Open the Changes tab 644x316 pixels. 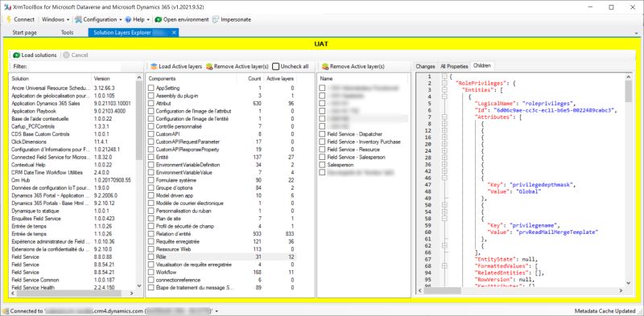(425, 66)
